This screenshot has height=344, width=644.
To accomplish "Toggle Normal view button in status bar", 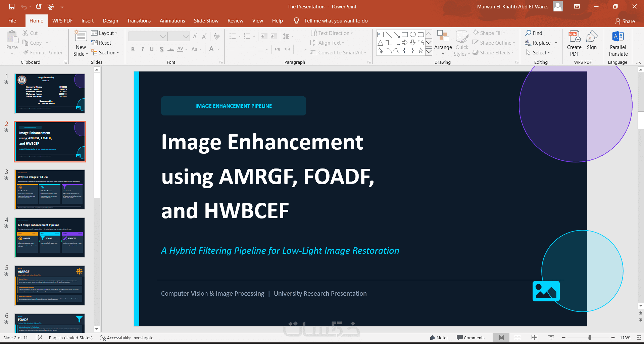I will tap(501, 338).
